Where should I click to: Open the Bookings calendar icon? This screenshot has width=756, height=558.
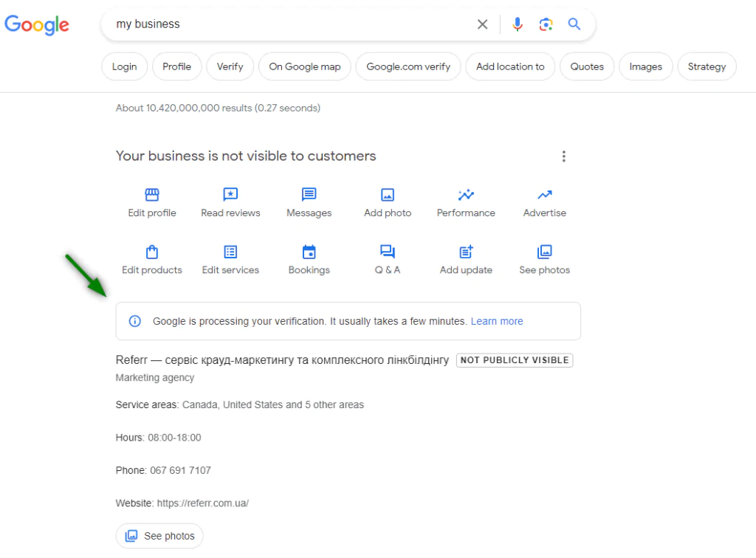(x=309, y=252)
